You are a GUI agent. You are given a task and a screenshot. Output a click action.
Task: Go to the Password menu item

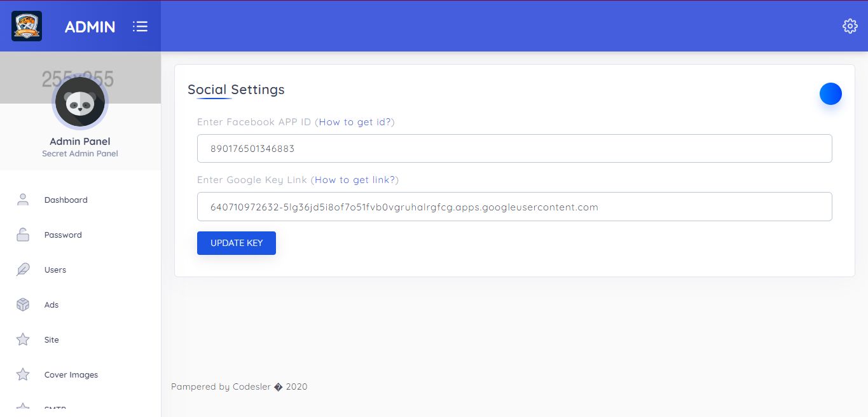[x=63, y=235]
